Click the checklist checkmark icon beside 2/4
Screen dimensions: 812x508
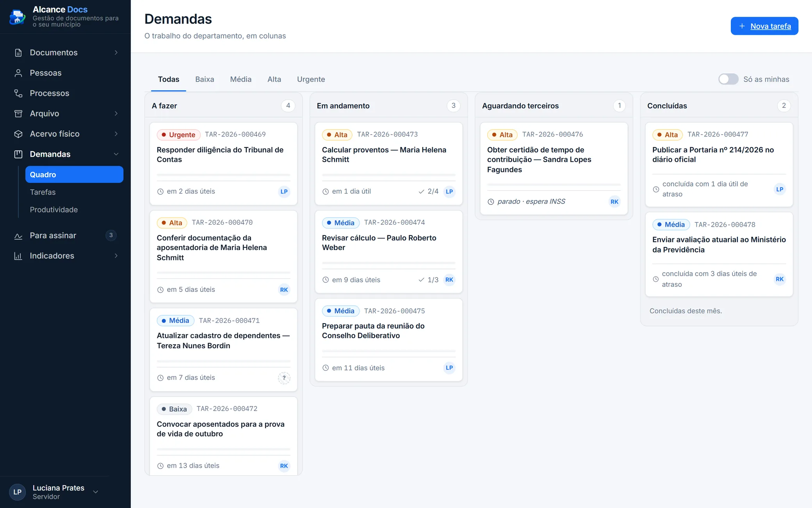[x=421, y=191]
